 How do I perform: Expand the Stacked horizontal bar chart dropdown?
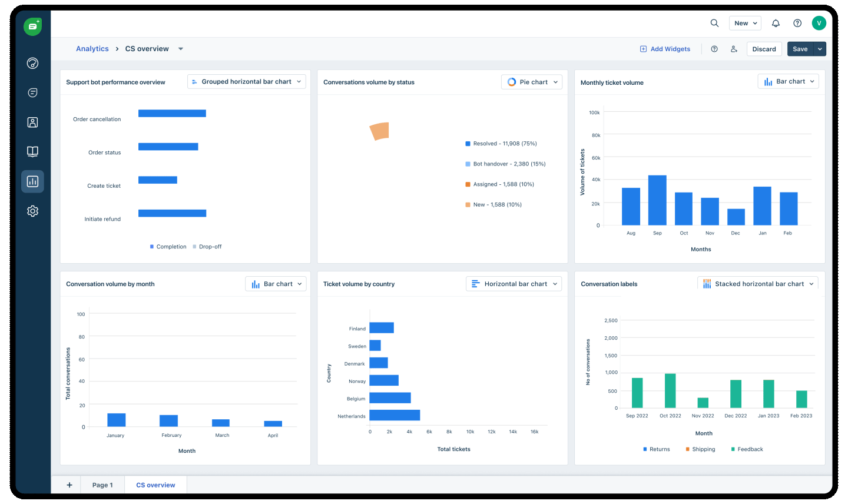(x=758, y=284)
